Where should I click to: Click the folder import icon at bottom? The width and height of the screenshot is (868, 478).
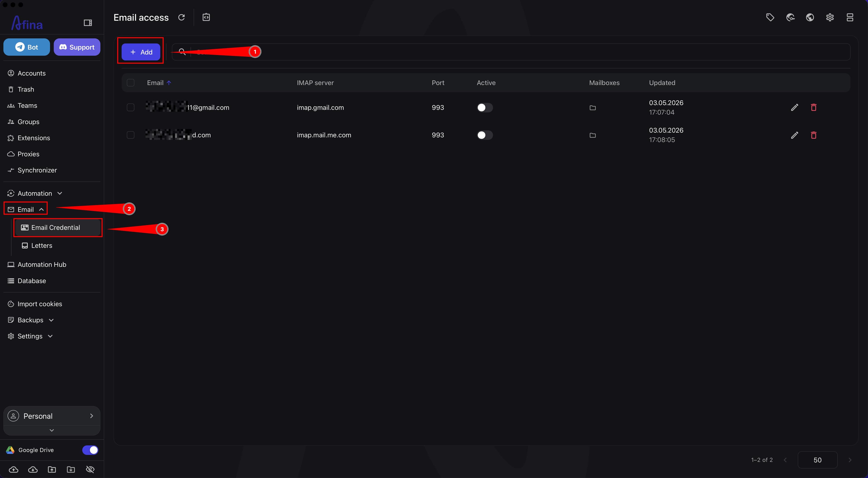pos(71,469)
